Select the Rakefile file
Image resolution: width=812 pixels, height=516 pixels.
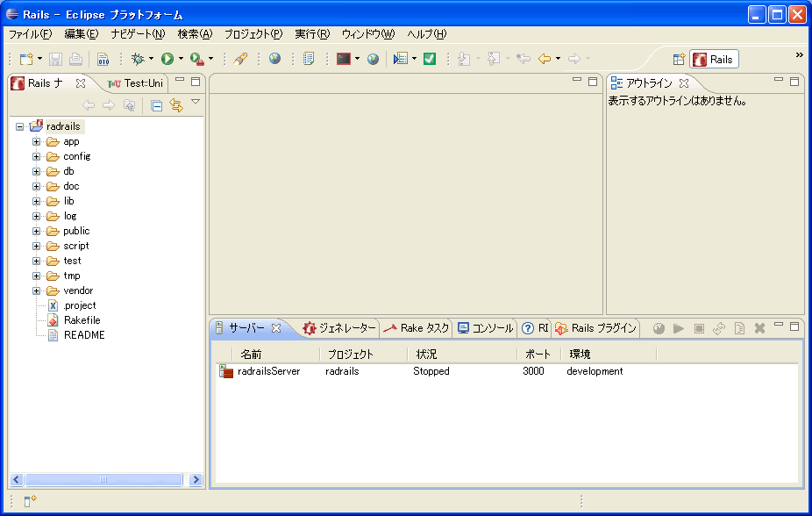[82, 320]
